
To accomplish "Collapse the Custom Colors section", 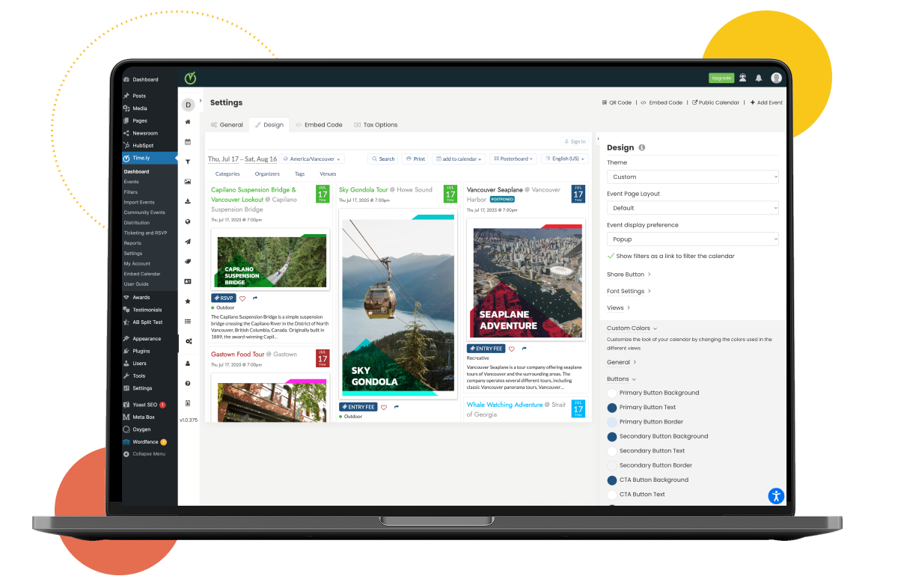I will (632, 328).
